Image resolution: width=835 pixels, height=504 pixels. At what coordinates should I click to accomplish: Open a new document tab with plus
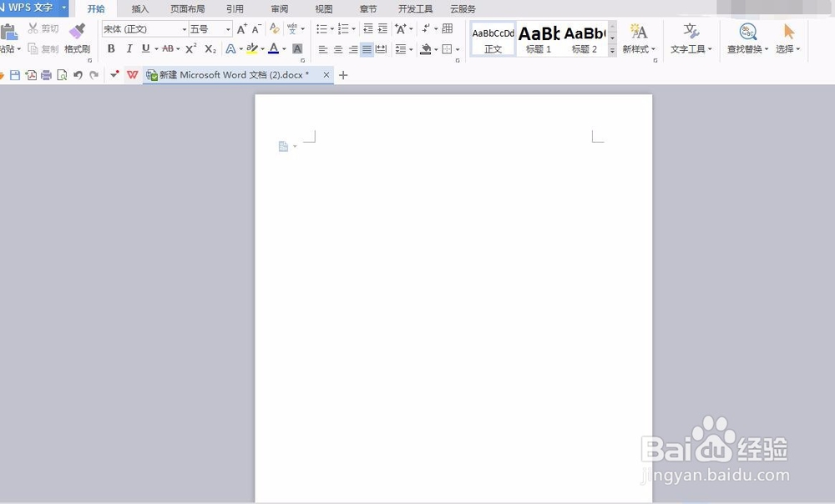(x=343, y=75)
